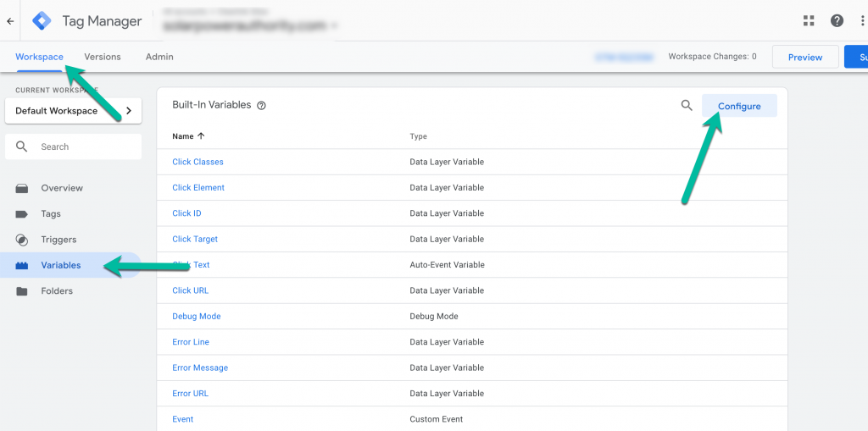Click the partially visible Submit button
The height and width of the screenshot is (431, 868).
click(x=856, y=57)
